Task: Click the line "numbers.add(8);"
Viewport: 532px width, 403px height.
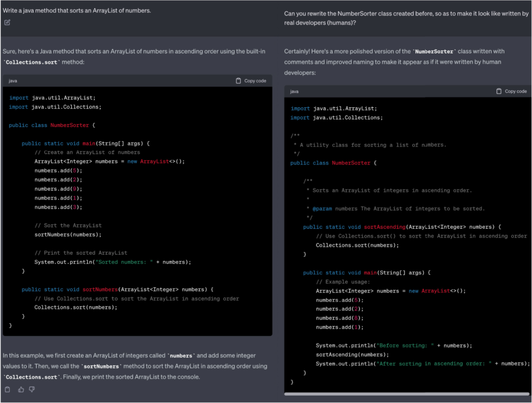Action: [x=339, y=318]
